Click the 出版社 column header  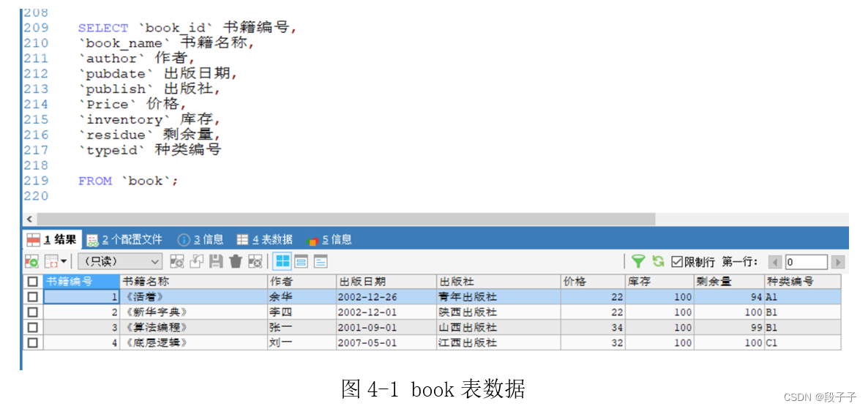point(498,282)
